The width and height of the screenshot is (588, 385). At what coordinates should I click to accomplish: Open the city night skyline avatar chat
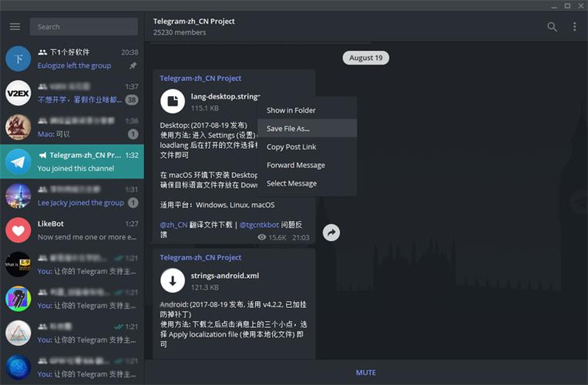pyautogui.click(x=18, y=196)
